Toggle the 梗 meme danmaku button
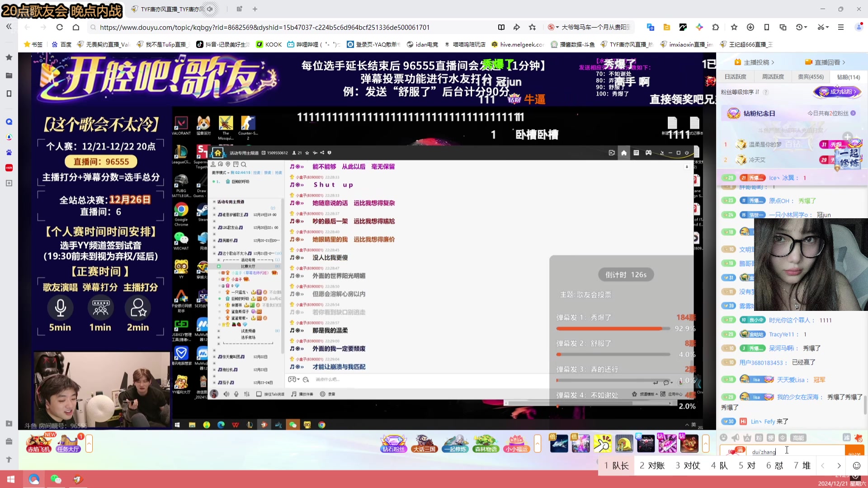 coord(771,437)
